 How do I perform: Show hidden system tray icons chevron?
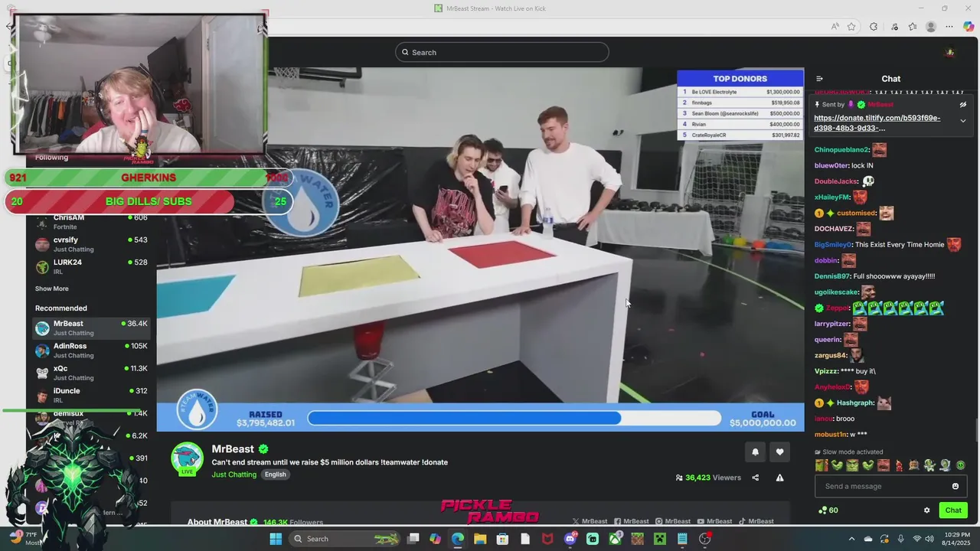click(851, 539)
